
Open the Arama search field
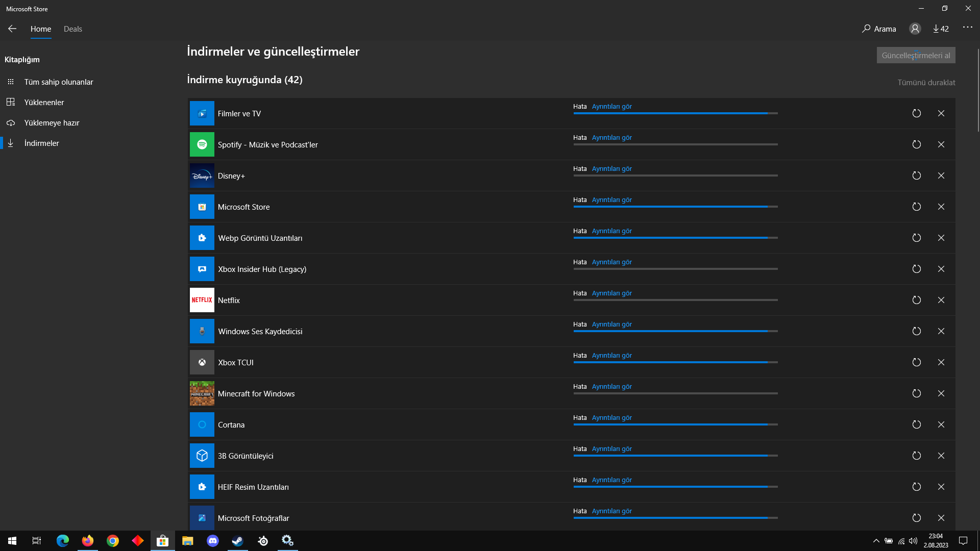tap(879, 29)
